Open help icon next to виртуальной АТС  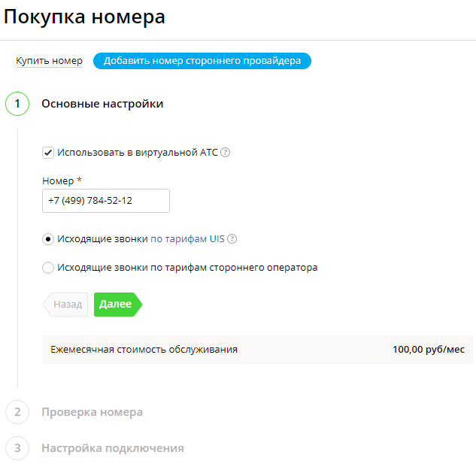point(225,152)
